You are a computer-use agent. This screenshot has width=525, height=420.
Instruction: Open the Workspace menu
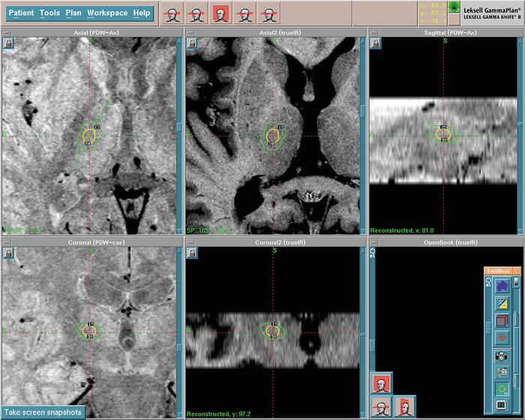point(106,13)
